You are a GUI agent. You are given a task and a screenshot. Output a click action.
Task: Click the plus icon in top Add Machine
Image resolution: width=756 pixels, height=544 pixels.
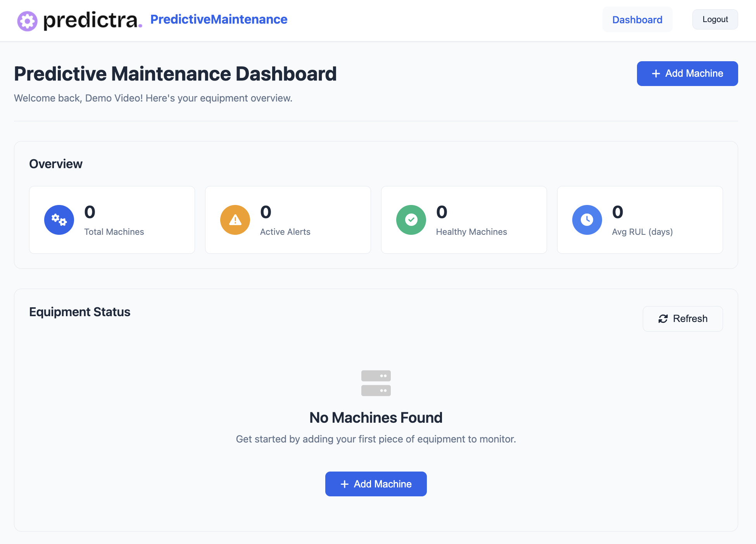656,74
